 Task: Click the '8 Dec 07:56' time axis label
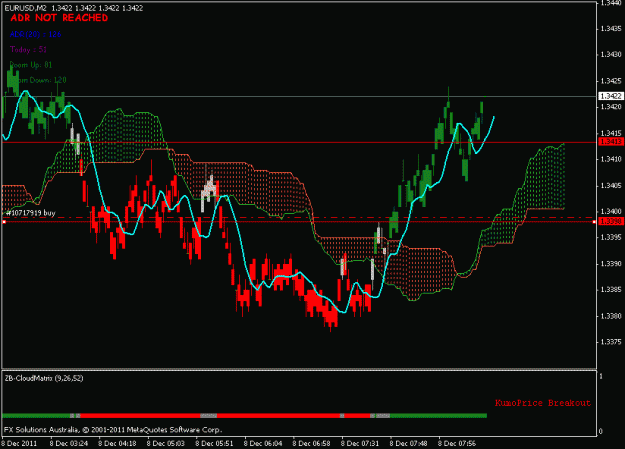457,443
